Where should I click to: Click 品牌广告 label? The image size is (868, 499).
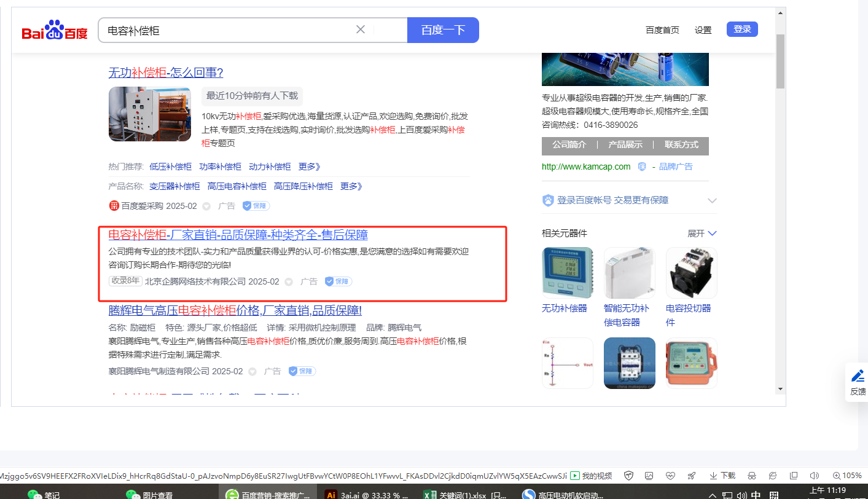[676, 167]
